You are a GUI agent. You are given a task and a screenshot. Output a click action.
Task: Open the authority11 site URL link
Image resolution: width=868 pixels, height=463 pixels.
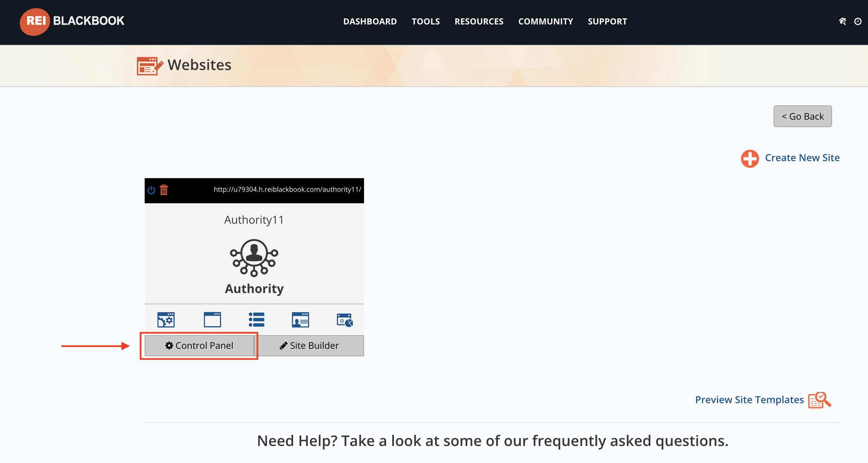[288, 189]
